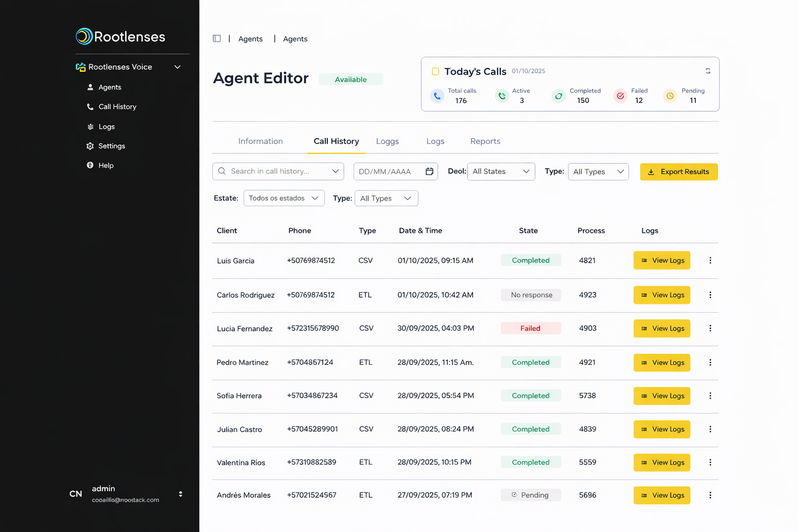Toggle the sidebar panel icon
798x532 pixels.
[x=217, y=38]
